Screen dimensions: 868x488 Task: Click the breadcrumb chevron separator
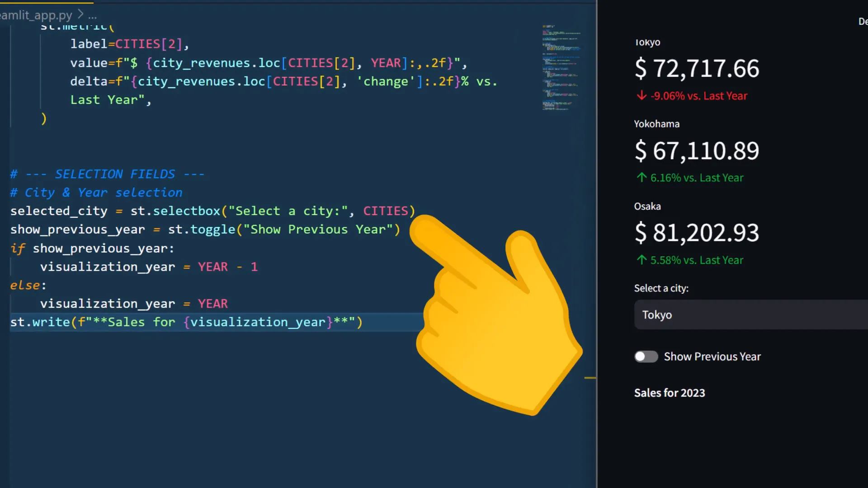(x=80, y=15)
